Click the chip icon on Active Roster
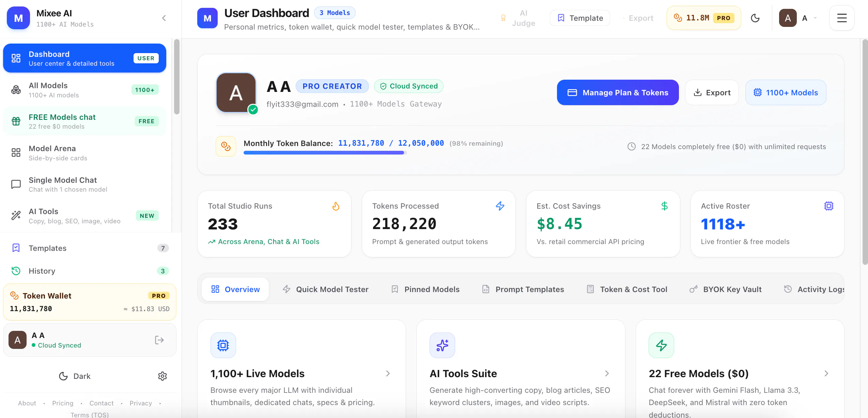This screenshot has height=418, width=868. (x=829, y=206)
